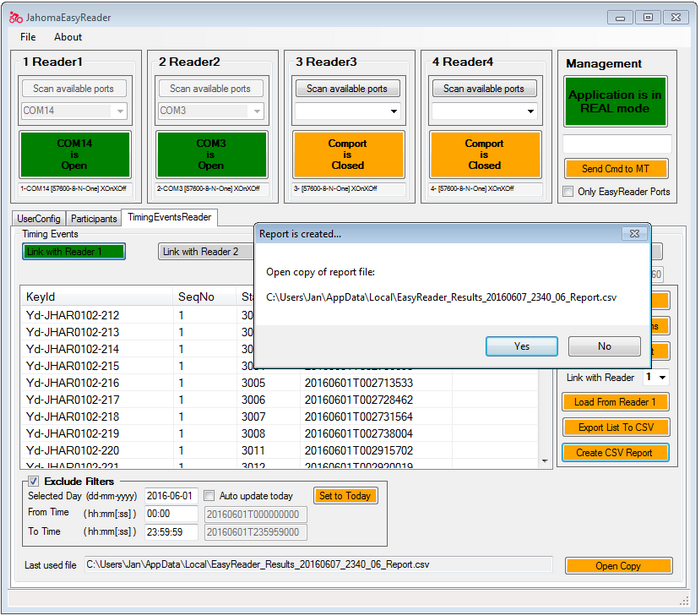Click the Last used file path field
Screen dimensions: 700x616
pyautogui.click(x=318, y=565)
